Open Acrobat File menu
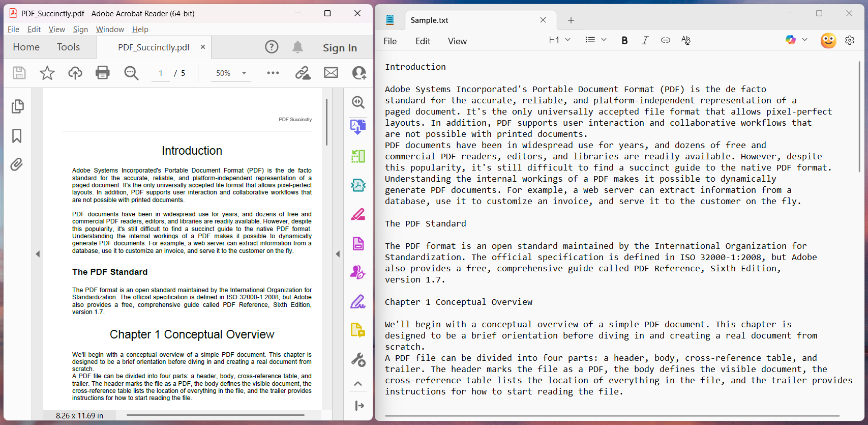The height and width of the screenshot is (425, 868). click(13, 30)
